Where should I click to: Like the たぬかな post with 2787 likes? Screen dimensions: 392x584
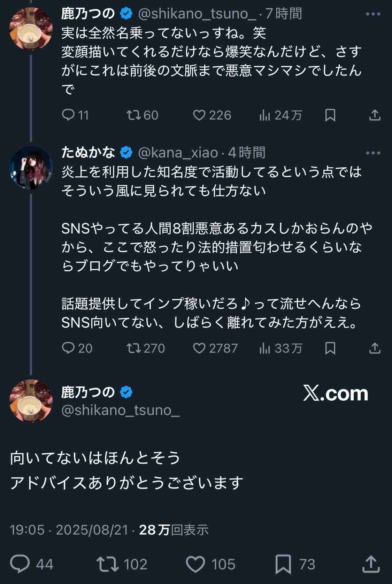tap(199, 348)
